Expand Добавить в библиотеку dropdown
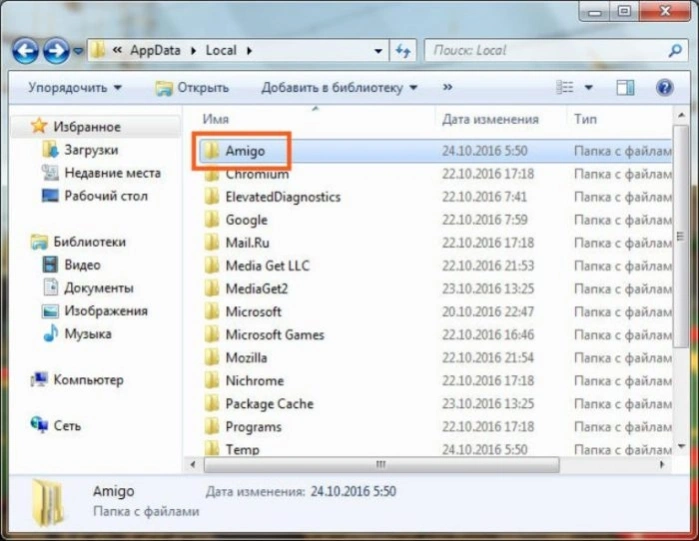This screenshot has width=699, height=541. click(x=339, y=88)
